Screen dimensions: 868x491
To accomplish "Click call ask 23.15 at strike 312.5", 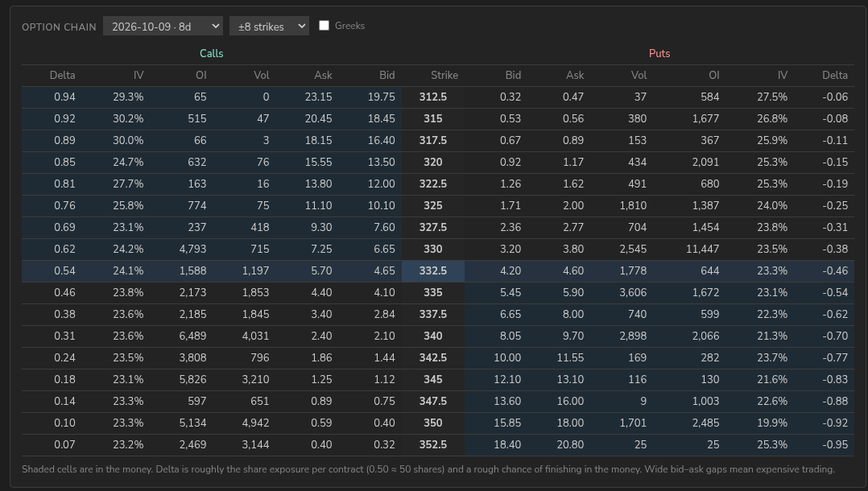I will click(x=318, y=97).
